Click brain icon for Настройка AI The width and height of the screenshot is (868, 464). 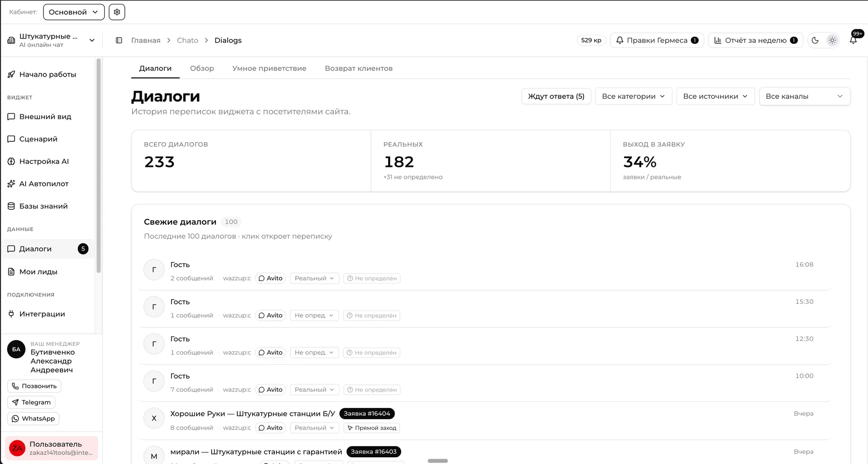tap(11, 162)
